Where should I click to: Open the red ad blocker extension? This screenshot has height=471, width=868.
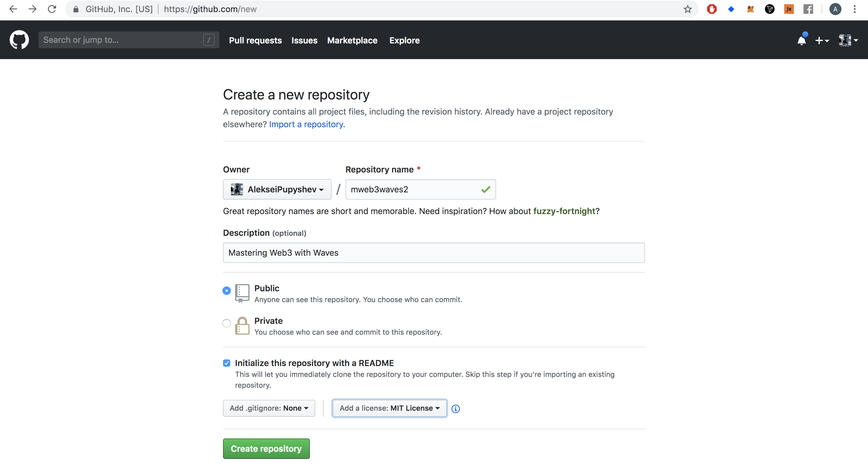(x=712, y=9)
